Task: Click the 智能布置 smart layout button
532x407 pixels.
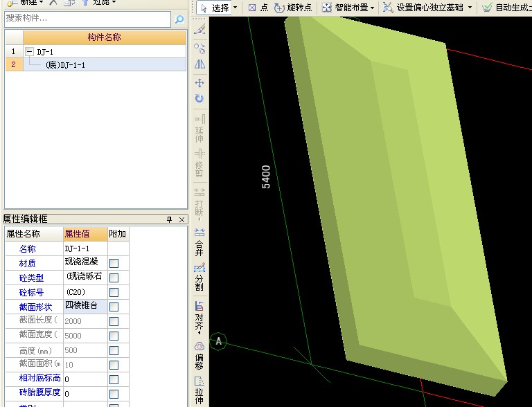Action: tap(345, 8)
